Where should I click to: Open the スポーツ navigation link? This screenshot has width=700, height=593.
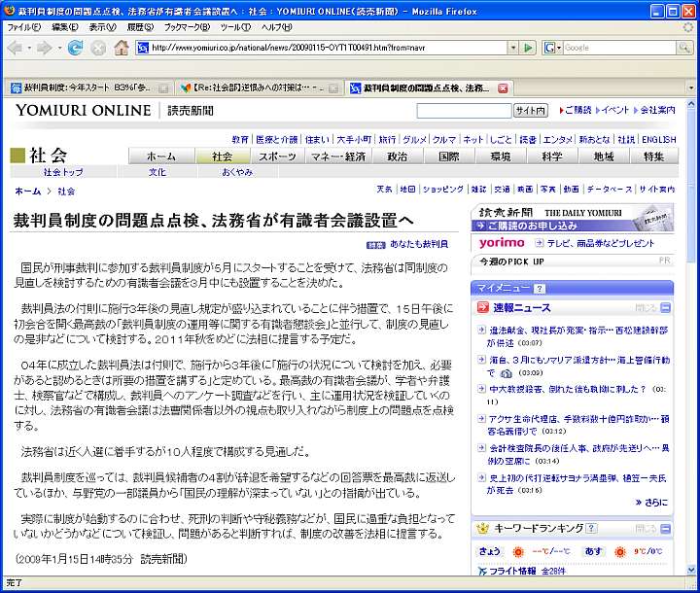pos(278,157)
